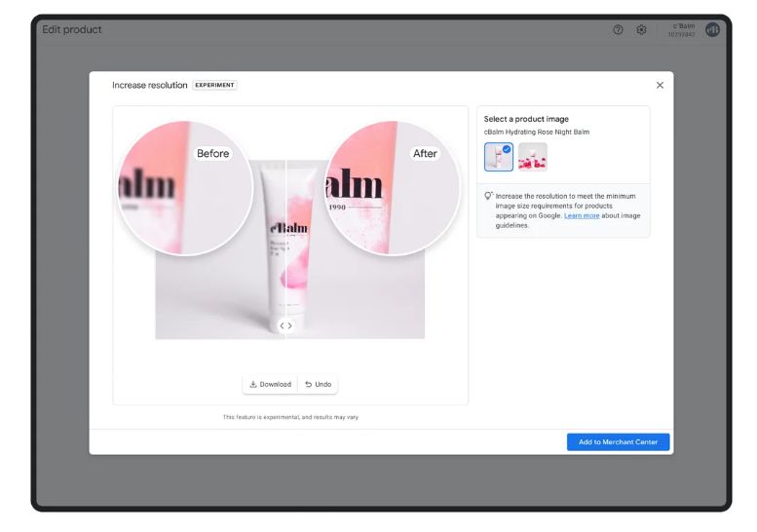Open the settings gear icon

point(641,30)
